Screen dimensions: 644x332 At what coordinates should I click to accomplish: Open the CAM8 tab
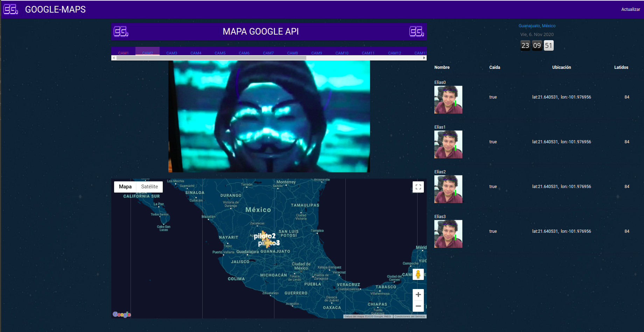coord(292,51)
